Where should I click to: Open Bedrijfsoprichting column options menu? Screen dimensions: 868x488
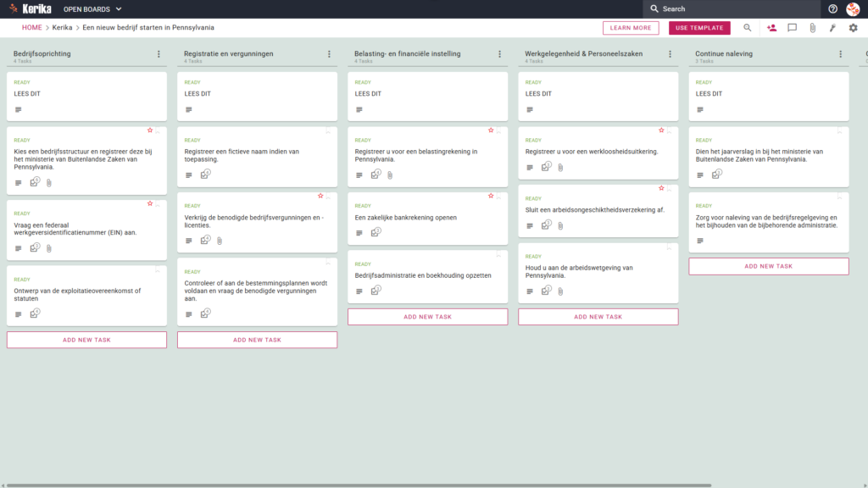[x=159, y=53]
